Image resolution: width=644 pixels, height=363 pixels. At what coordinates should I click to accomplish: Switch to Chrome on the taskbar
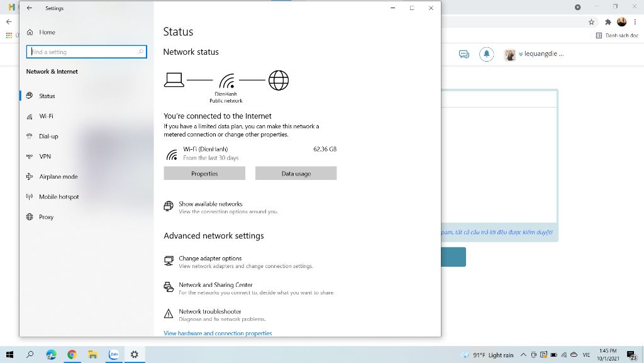tap(72, 354)
